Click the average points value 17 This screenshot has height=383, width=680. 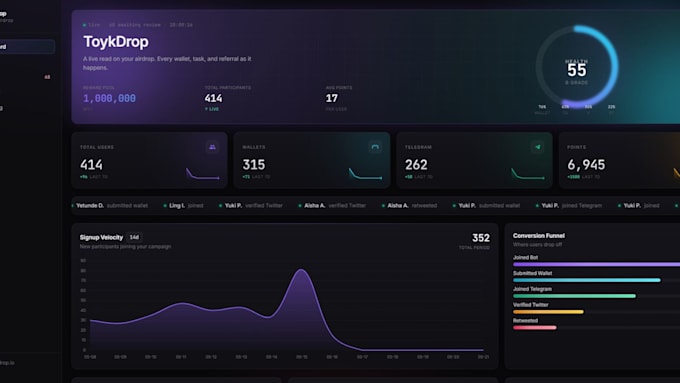(x=332, y=98)
